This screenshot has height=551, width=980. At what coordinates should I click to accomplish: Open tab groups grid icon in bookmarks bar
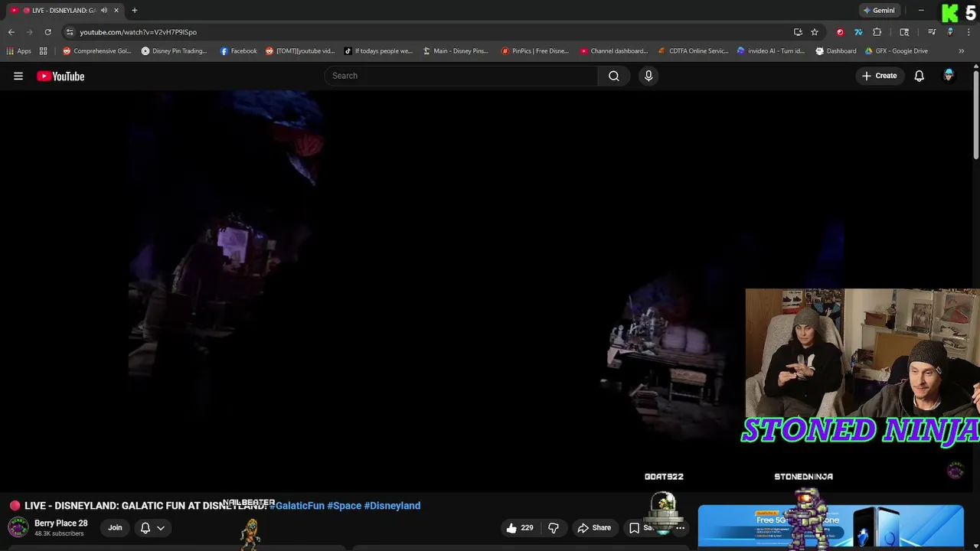pyautogui.click(x=44, y=51)
